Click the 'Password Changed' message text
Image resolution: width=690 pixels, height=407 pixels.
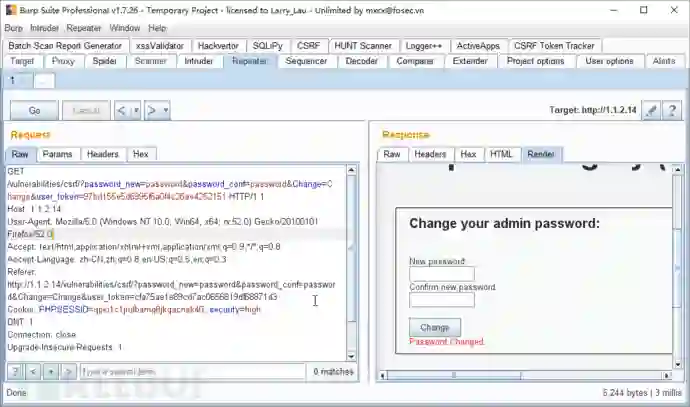tap(446, 341)
